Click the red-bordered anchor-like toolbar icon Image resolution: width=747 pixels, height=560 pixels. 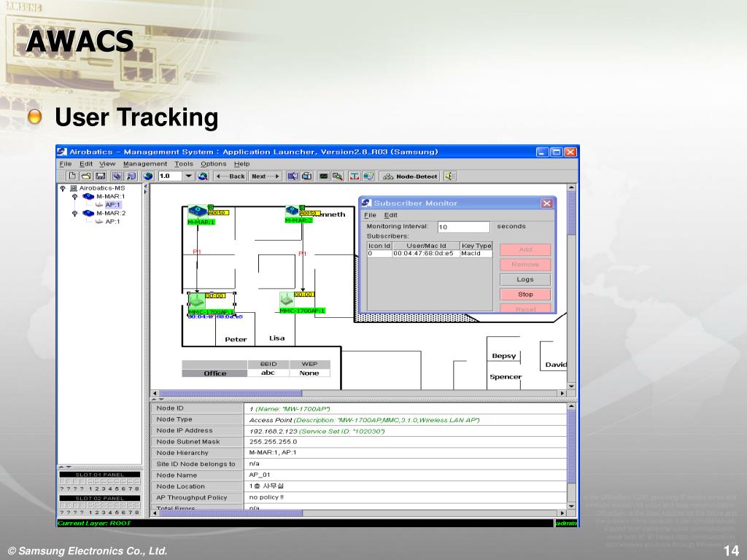click(355, 176)
